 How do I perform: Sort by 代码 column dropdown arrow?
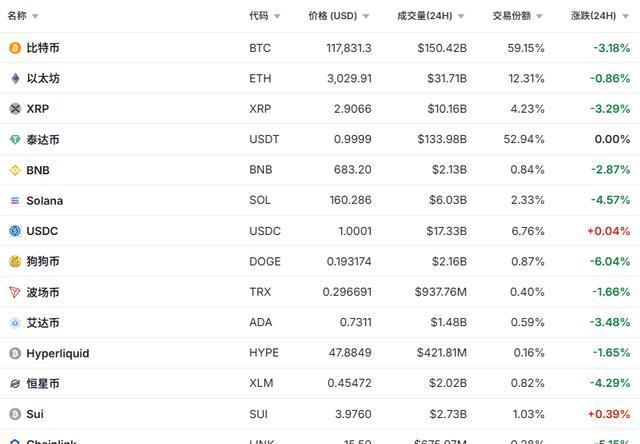click(x=277, y=16)
